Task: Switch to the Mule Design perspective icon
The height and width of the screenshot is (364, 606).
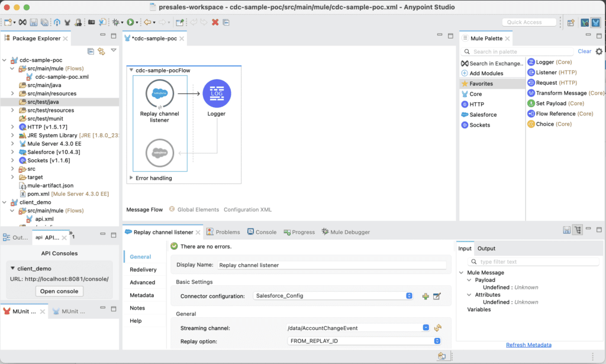Action: click(596, 22)
